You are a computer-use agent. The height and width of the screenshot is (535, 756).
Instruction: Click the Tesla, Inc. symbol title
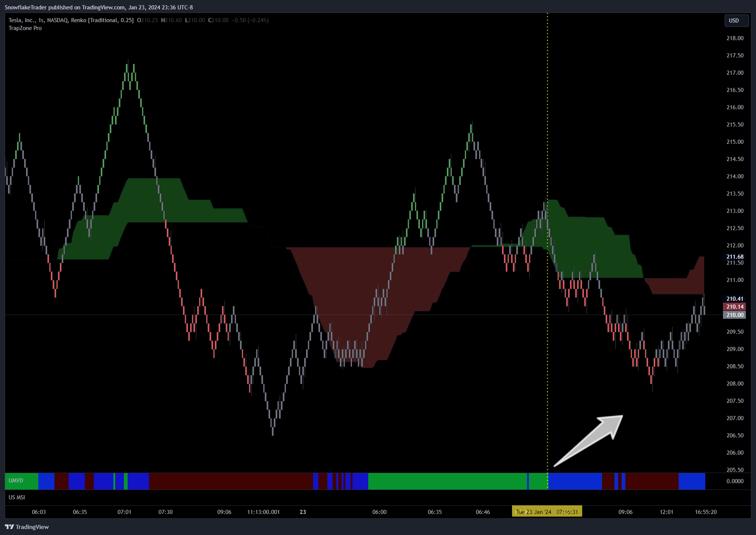pos(22,20)
